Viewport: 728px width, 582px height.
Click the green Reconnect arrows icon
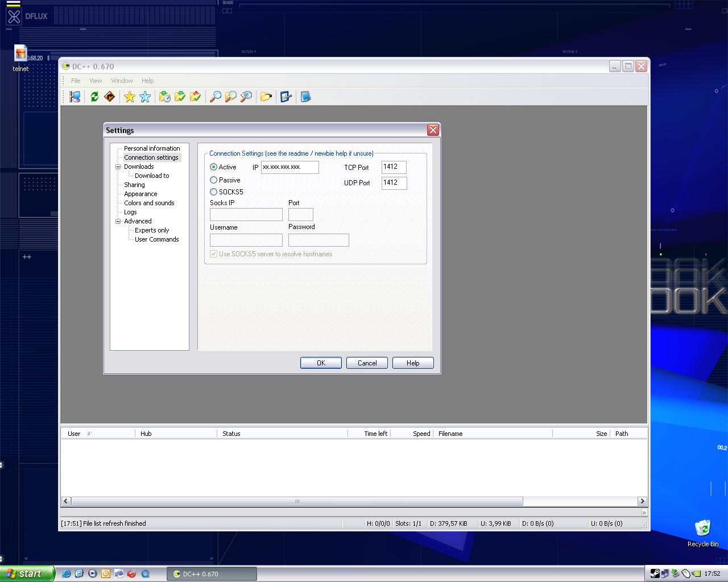(94, 97)
